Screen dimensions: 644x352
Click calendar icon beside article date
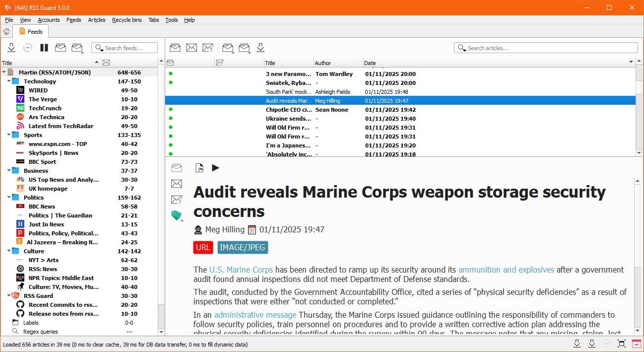[252, 230]
